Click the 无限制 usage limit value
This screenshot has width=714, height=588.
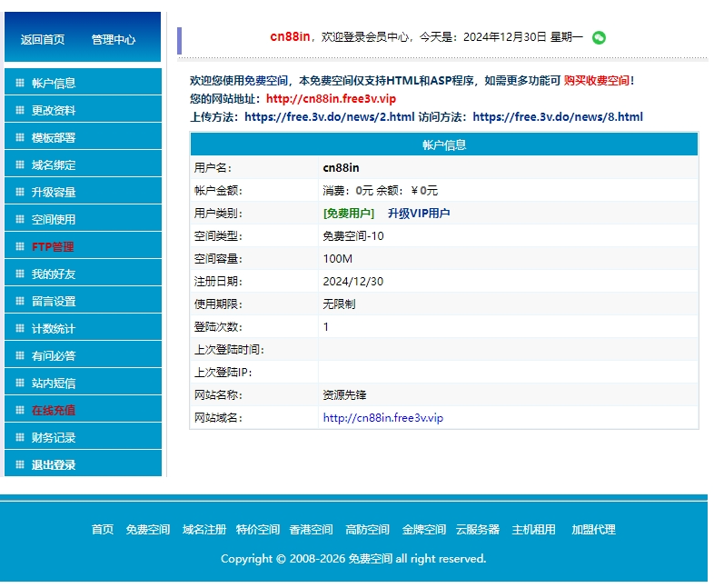point(339,304)
